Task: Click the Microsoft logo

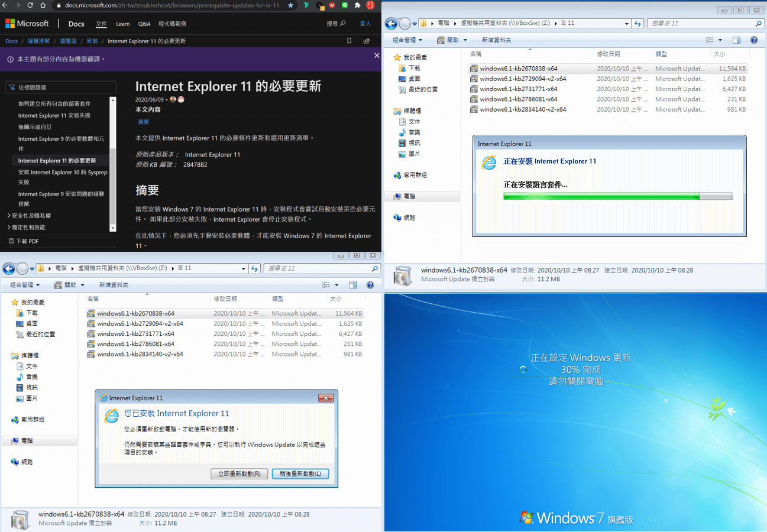Action: coord(27,24)
